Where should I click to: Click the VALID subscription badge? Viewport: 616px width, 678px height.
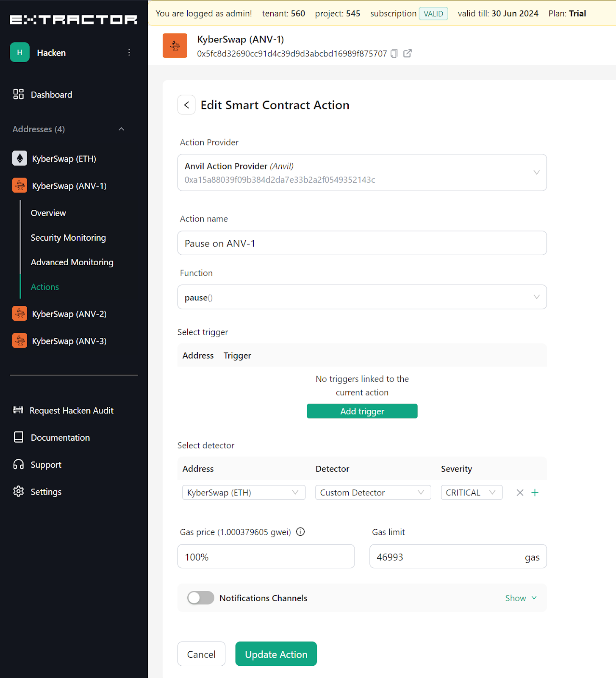433,14
